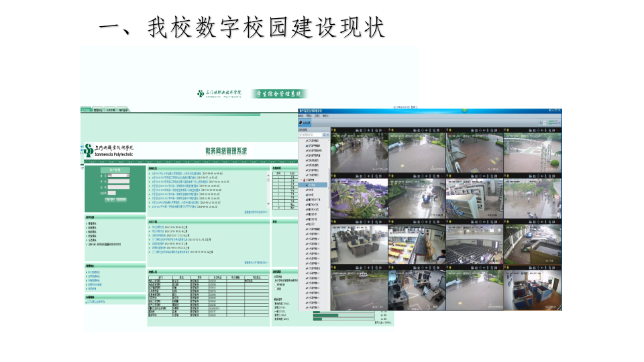Click red close X above library bookshelves feed
The height and width of the screenshot is (362, 644).
[x=499, y=176]
